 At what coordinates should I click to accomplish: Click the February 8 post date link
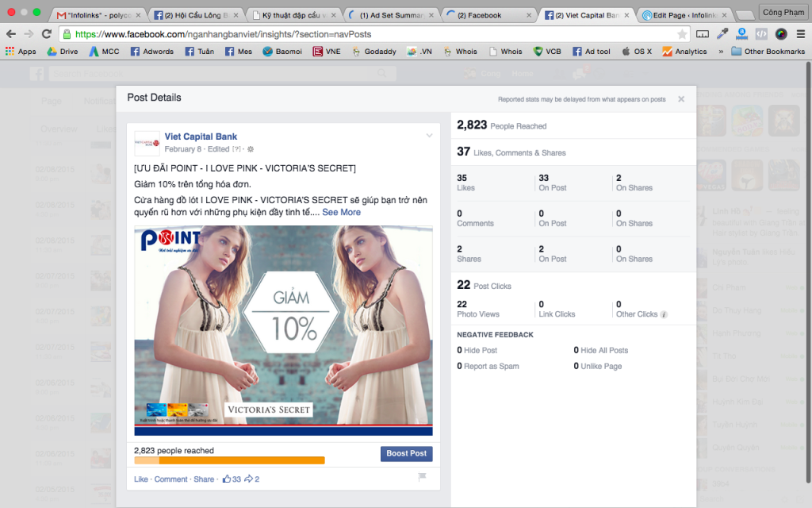[x=183, y=149]
